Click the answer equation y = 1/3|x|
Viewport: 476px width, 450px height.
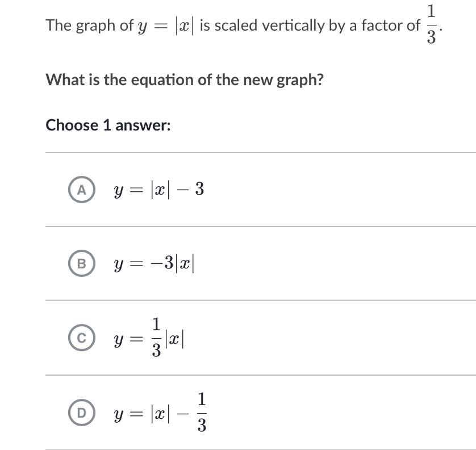coord(149,338)
